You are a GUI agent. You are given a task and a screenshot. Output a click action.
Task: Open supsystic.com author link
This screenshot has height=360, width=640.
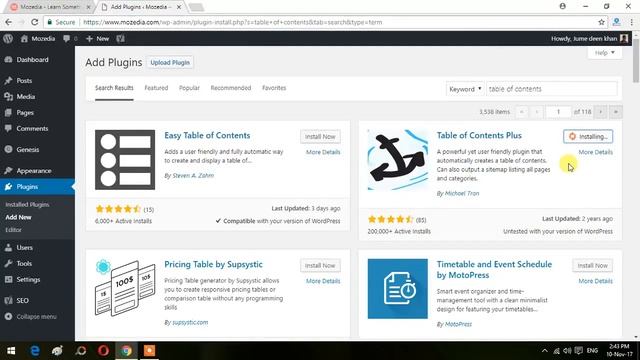click(x=190, y=322)
